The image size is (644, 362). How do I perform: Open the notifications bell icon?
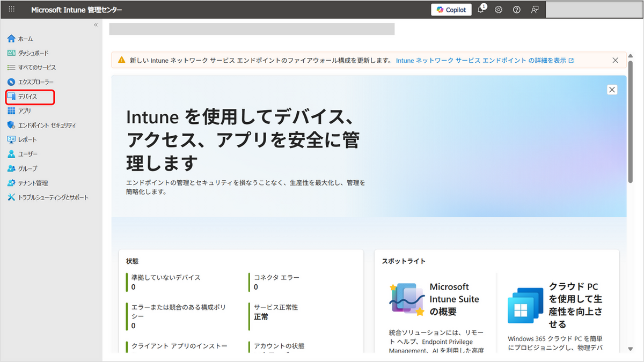[480, 10]
